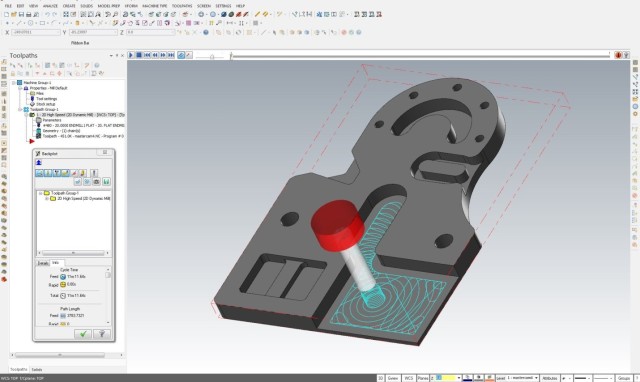Screen dimensions: 640x382
Task: Jump backplot to the start
Action: [147, 55]
